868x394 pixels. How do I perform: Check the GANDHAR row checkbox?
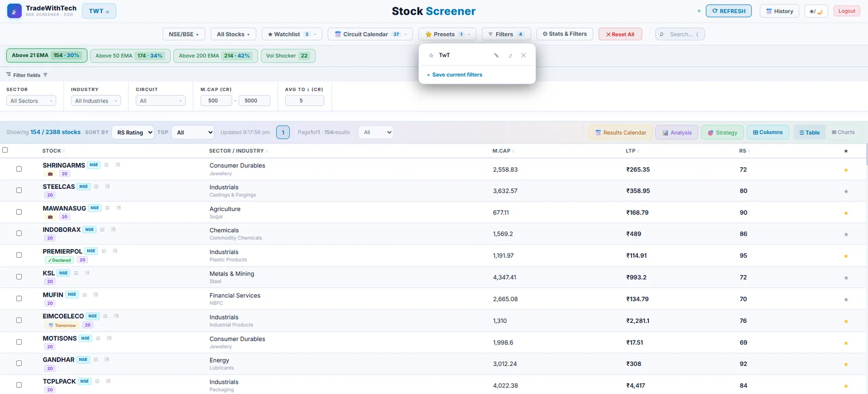[19, 363]
